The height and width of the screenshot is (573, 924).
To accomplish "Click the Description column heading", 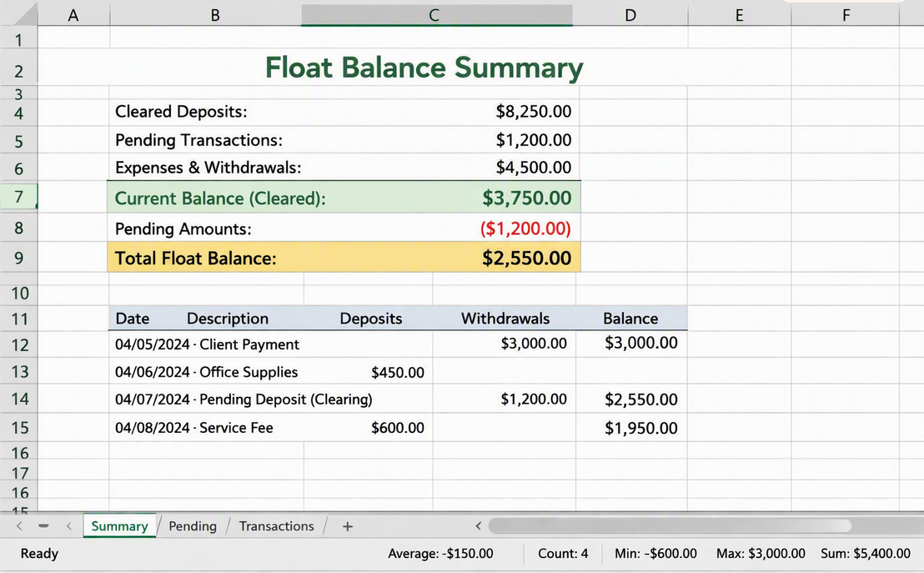I will pos(228,319).
